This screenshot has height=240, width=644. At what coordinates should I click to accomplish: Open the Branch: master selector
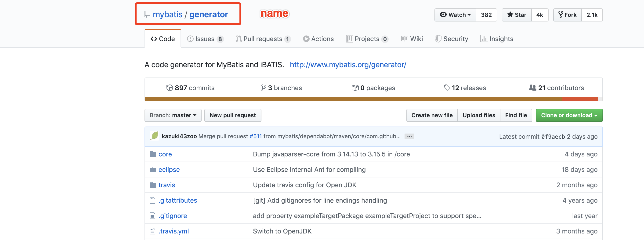tap(173, 115)
